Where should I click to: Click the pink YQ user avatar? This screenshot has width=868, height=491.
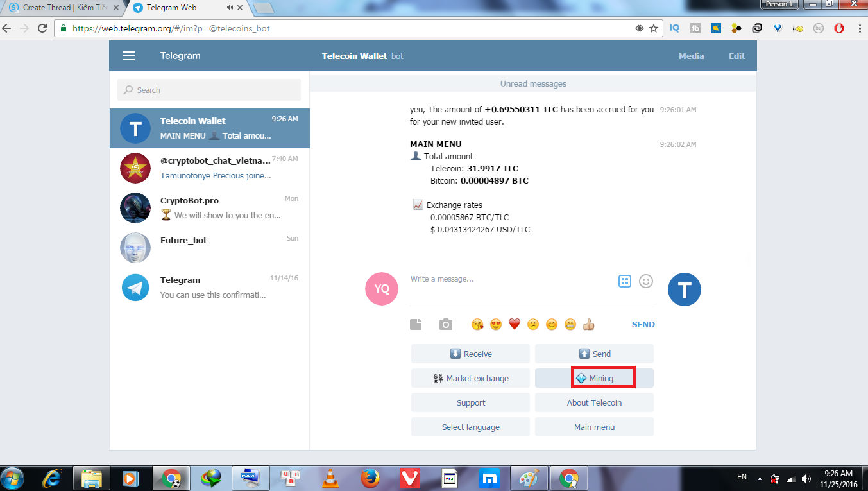point(382,288)
